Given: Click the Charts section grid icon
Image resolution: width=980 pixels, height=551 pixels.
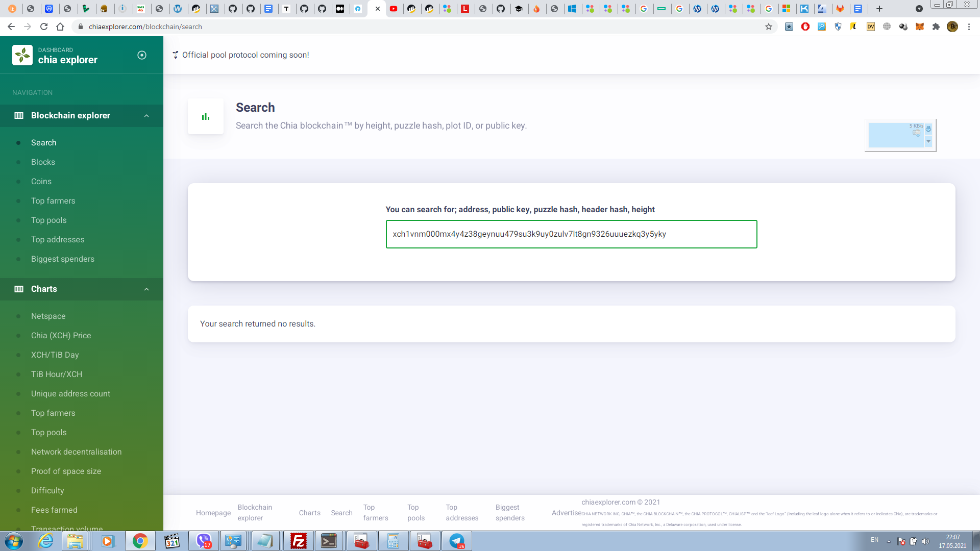Looking at the screenshot, I should 19,289.
